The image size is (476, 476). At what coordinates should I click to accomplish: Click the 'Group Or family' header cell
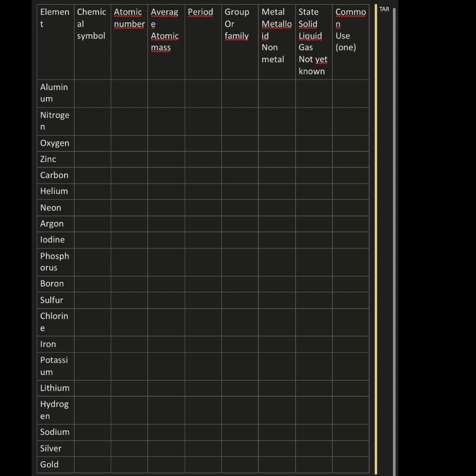[x=240, y=42]
